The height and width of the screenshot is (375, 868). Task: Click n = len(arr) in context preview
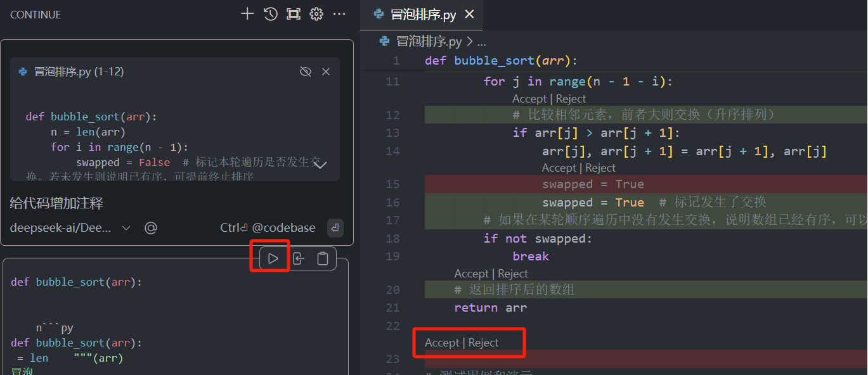pos(88,132)
